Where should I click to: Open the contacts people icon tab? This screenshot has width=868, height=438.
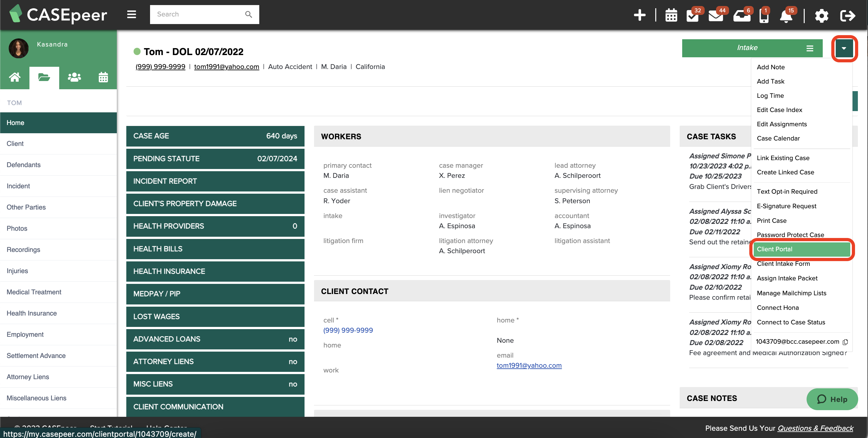coord(74,77)
